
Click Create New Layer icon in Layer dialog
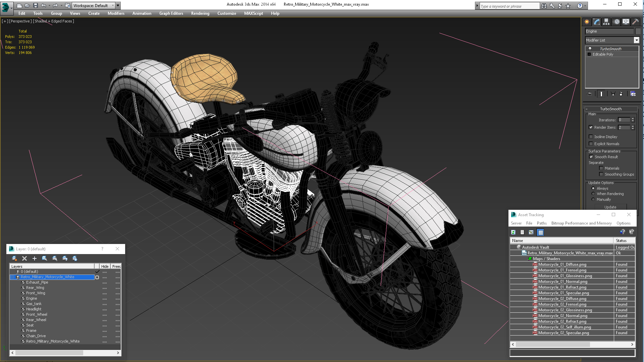point(14,258)
